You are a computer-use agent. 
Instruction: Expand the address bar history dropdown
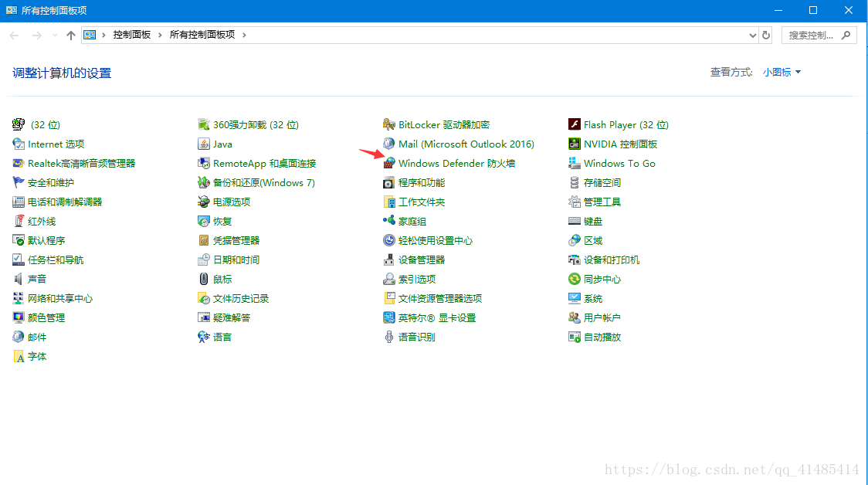[x=752, y=36]
